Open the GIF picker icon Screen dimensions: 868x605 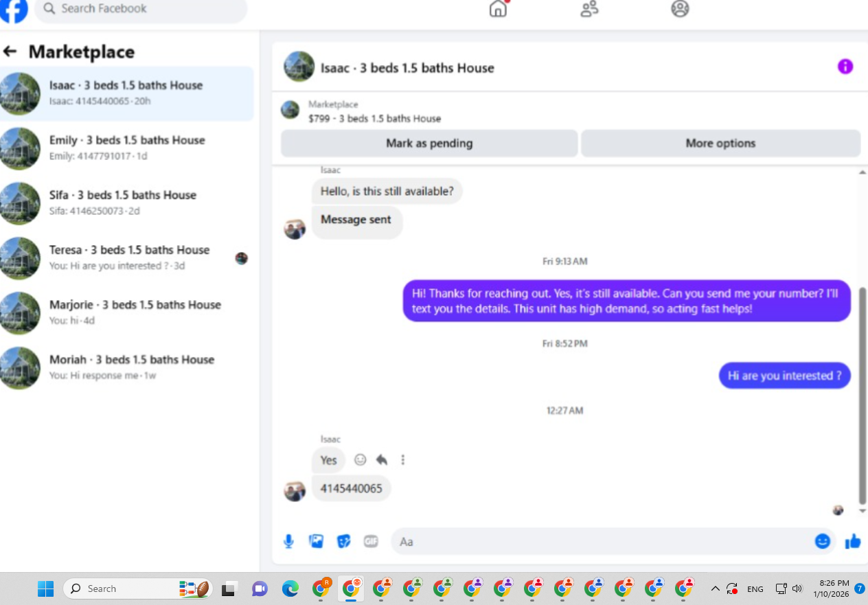[x=371, y=541]
